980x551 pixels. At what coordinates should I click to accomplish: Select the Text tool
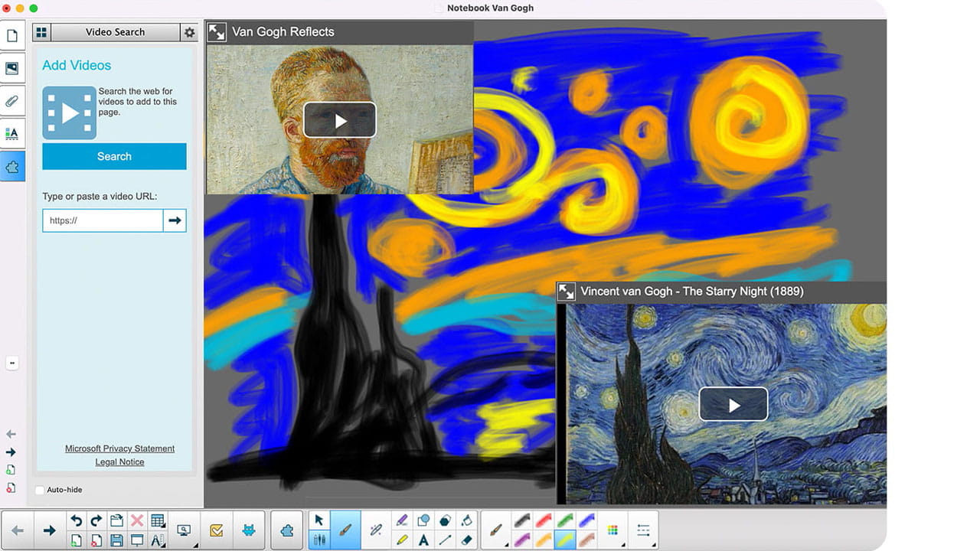[x=424, y=539]
